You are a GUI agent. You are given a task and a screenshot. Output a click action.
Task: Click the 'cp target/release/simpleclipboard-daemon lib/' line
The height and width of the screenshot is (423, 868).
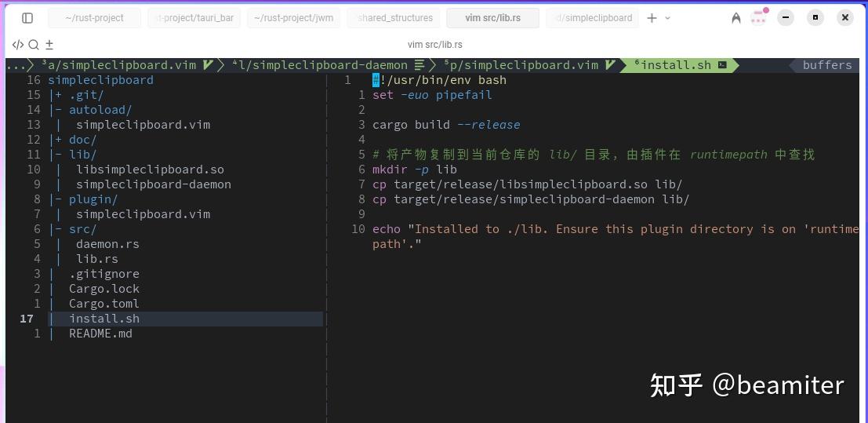531,199
